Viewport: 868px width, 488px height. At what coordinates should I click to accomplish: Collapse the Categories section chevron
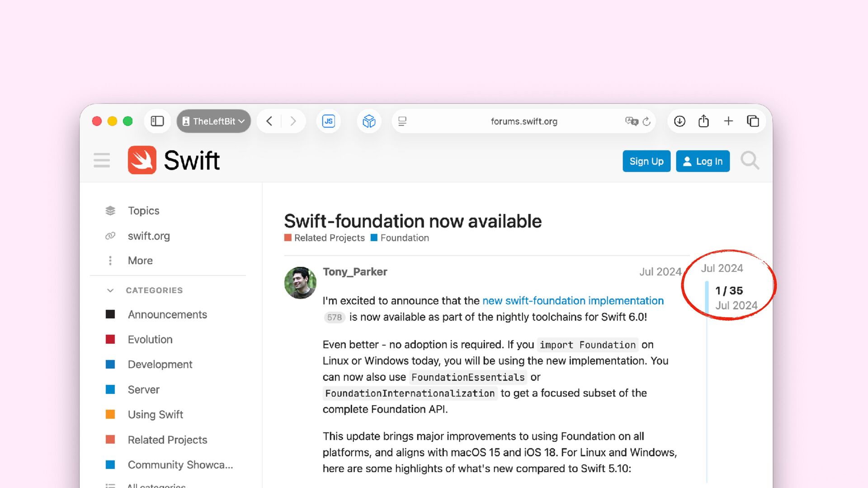pyautogui.click(x=110, y=290)
